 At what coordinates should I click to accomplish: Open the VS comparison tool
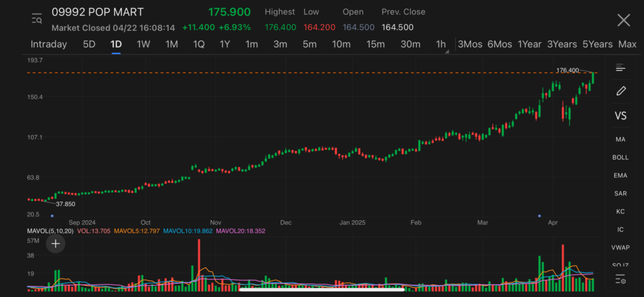(620, 116)
